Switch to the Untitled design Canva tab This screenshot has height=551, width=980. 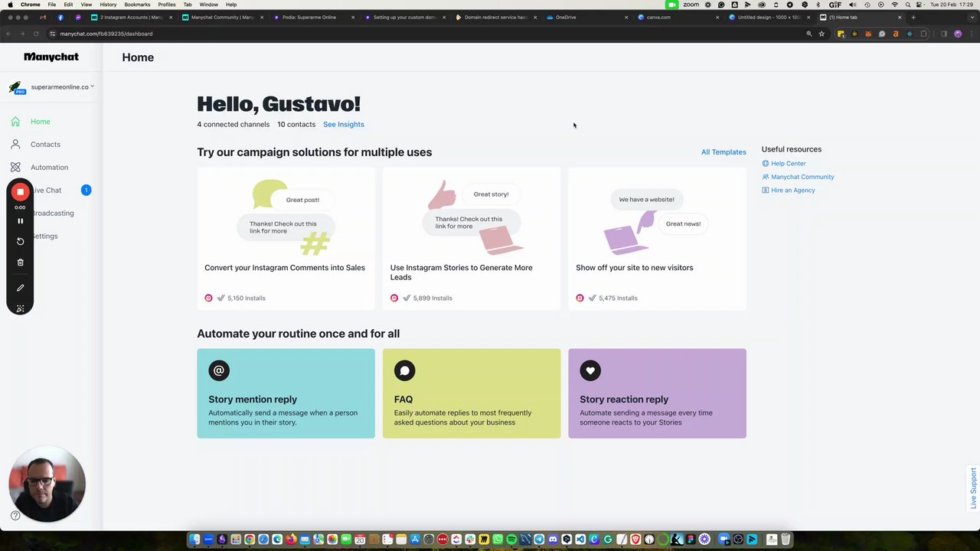pos(767,17)
